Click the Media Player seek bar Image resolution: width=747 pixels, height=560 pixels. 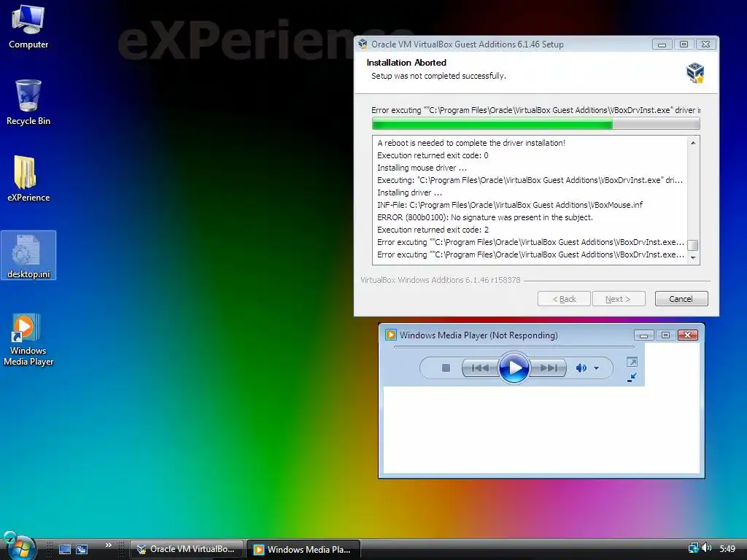click(514, 347)
